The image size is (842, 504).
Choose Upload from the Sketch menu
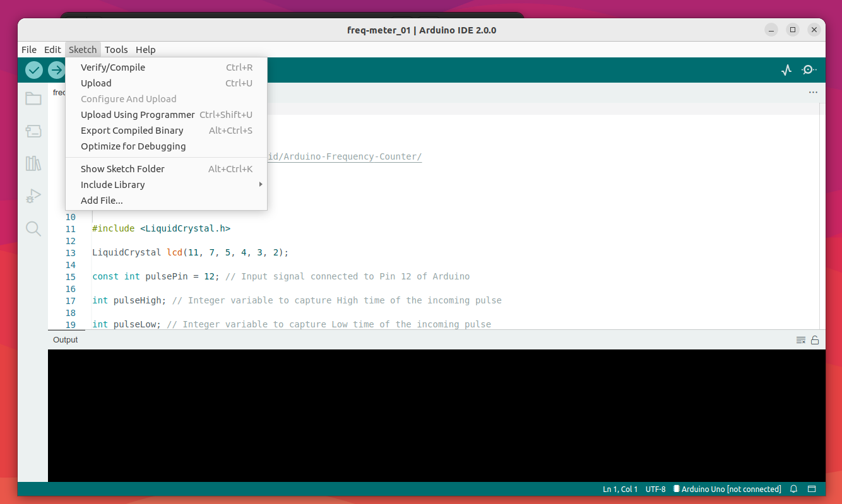(x=167, y=83)
